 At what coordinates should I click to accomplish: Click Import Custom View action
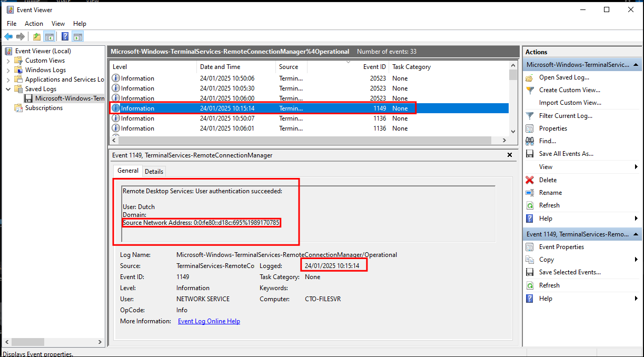570,103
